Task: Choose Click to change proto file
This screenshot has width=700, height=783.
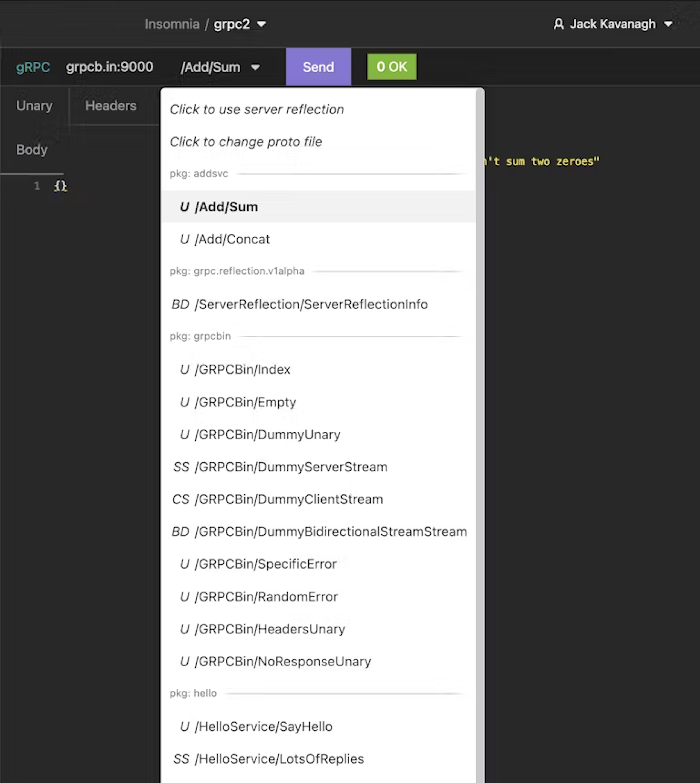Action: (x=246, y=142)
